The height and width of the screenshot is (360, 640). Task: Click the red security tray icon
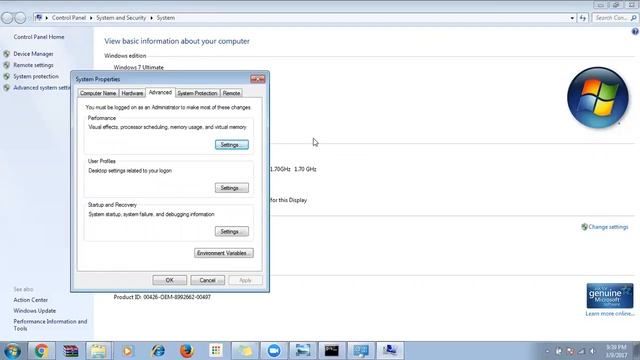coord(570,351)
